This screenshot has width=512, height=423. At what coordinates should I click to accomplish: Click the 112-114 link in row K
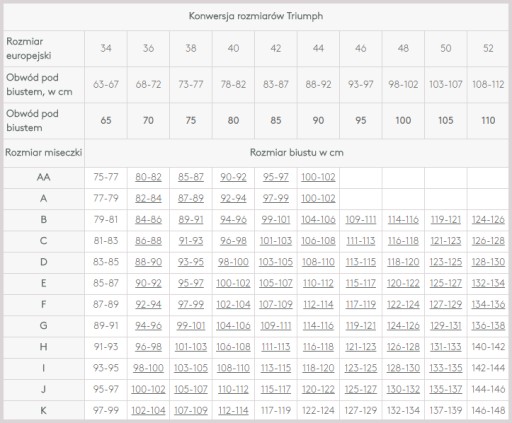point(233,411)
